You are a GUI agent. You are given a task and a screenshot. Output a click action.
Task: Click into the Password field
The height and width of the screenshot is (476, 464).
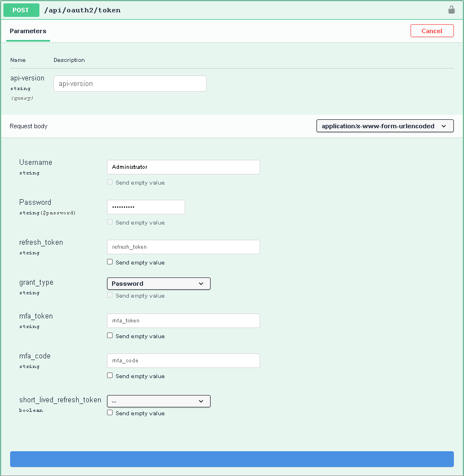click(x=146, y=207)
